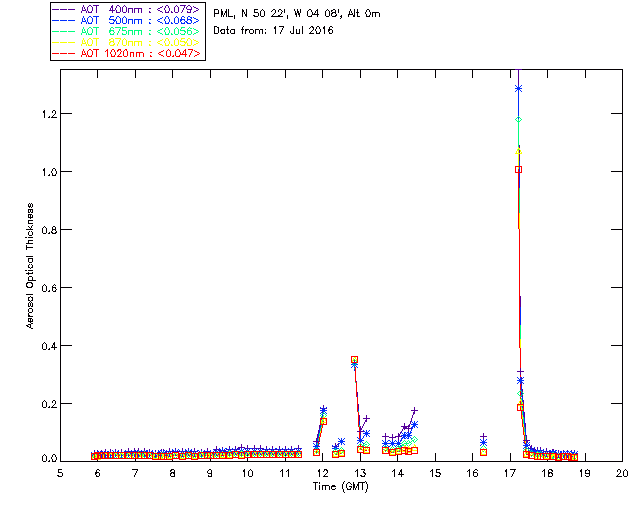
Task: Click the red square marker at the 1.0 peak
Action: 518,169
